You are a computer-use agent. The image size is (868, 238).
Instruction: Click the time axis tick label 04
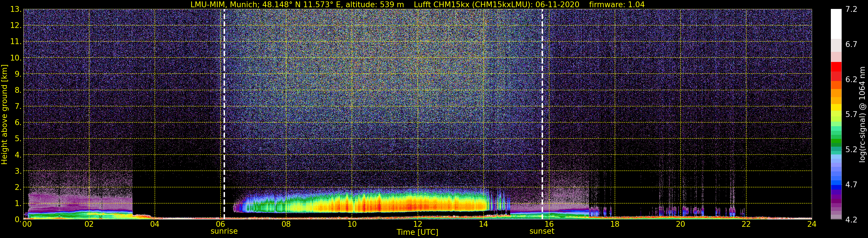(155, 224)
